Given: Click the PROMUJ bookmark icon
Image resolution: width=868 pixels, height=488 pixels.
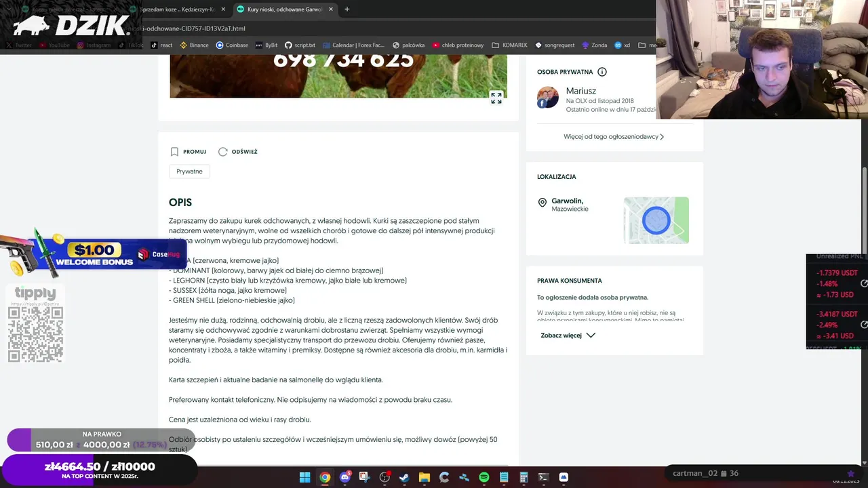Looking at the screenshot, I should click(174, 152).
